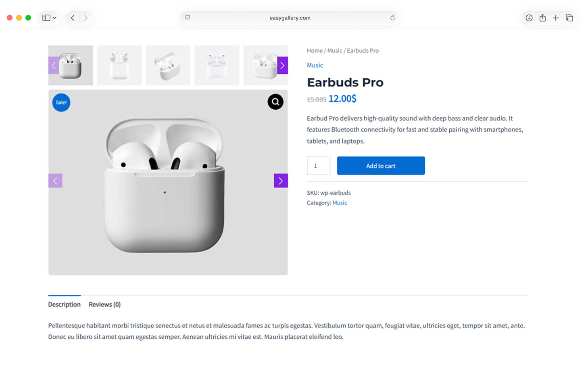This screenshot has width=588, height=375.
Task: Show the tab overview
Action: [x=569, y=18]
